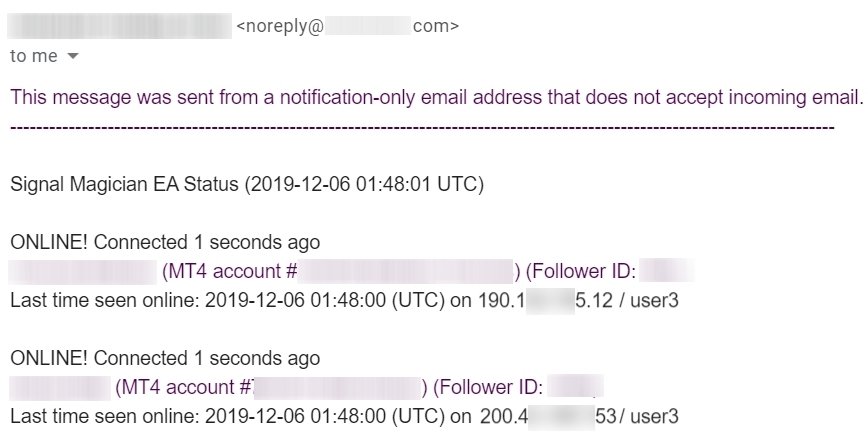Click the blurred account name above the 190.1 line
868x443 pixels.
[80, 271]
